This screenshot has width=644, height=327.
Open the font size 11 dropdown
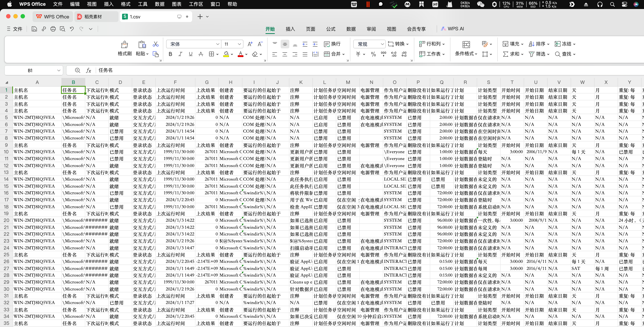click(x=239, y=44)
